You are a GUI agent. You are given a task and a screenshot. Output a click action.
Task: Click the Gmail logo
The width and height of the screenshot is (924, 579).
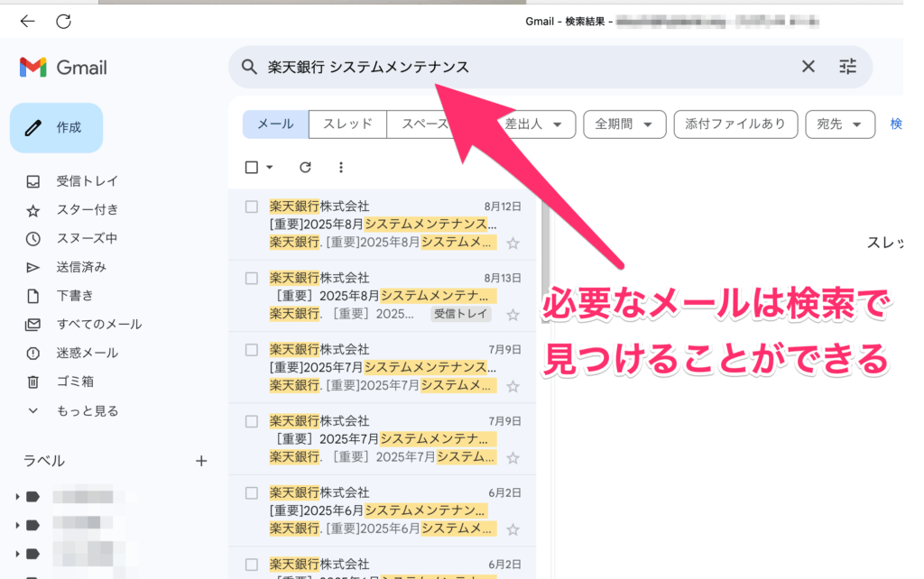[63, 68]
